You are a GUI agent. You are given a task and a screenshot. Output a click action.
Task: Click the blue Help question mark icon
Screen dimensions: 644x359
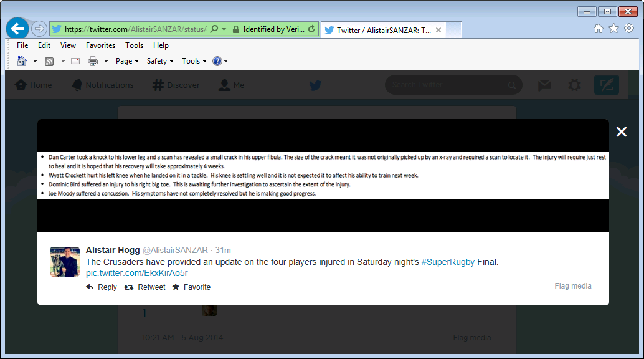point(217,61)
